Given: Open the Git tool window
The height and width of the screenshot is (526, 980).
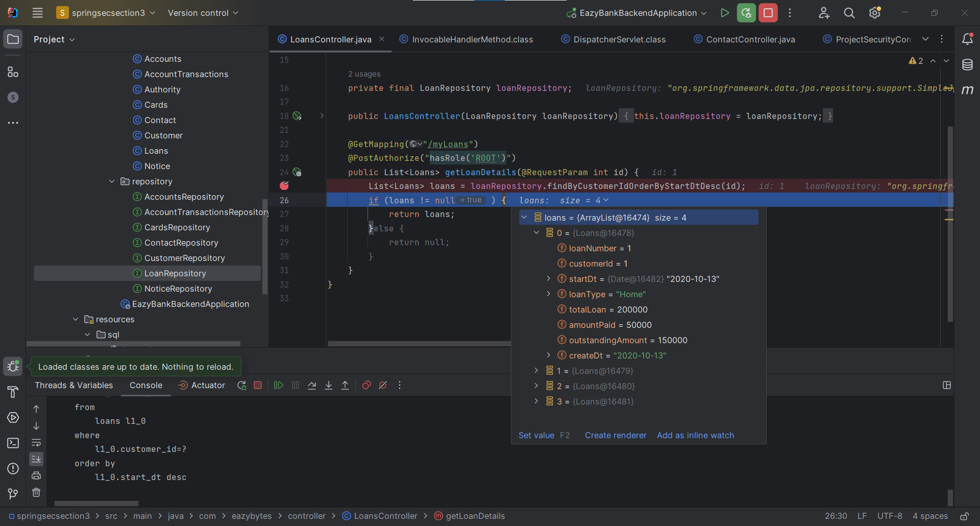Looking at the screenshot, I should tap(13, 493).
